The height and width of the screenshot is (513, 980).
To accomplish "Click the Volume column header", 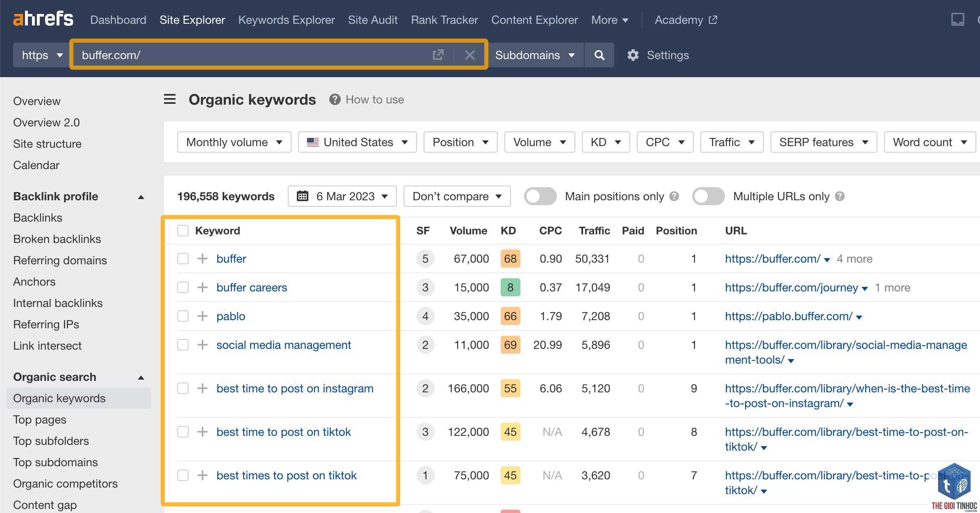I will click(x=468, y=231).
